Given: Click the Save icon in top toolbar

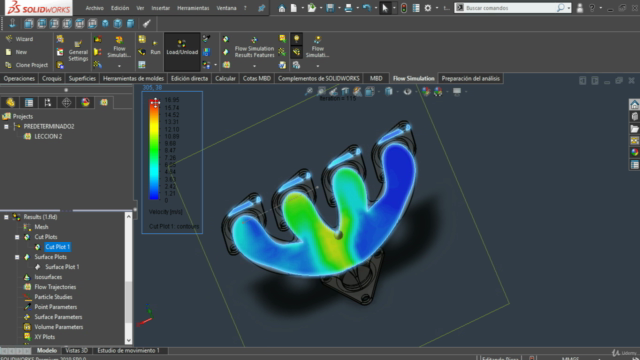Looking at the screenshot, I should pyautogui.click(x=330, y=8).
